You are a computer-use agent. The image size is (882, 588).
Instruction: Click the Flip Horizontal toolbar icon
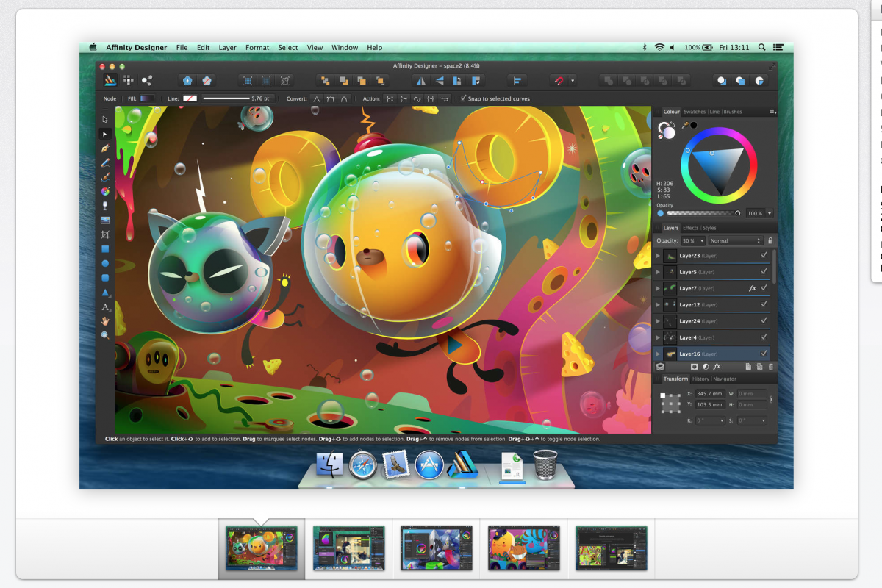(421, 81)
